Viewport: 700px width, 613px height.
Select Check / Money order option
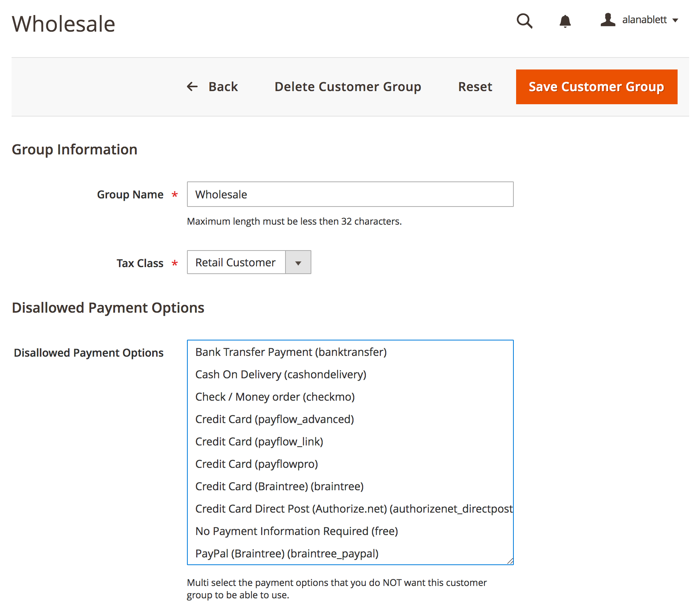click(x=350, y=397)
